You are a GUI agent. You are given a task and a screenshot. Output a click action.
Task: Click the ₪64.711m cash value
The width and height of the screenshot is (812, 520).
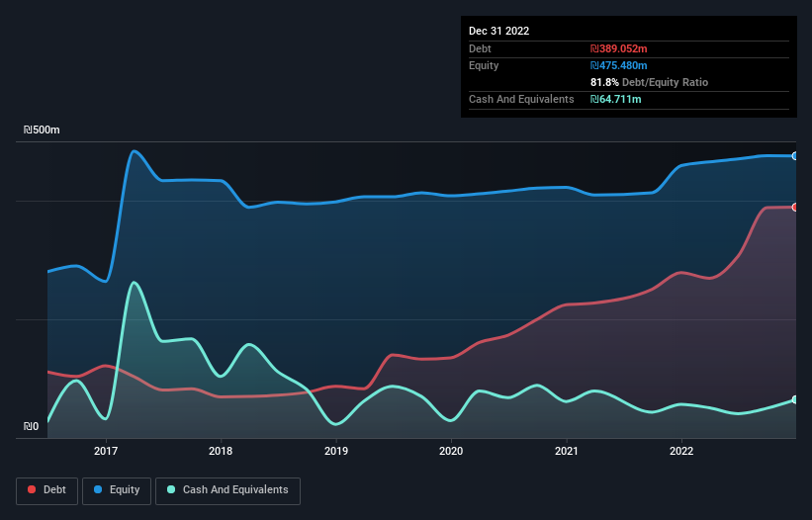[616, 99]
